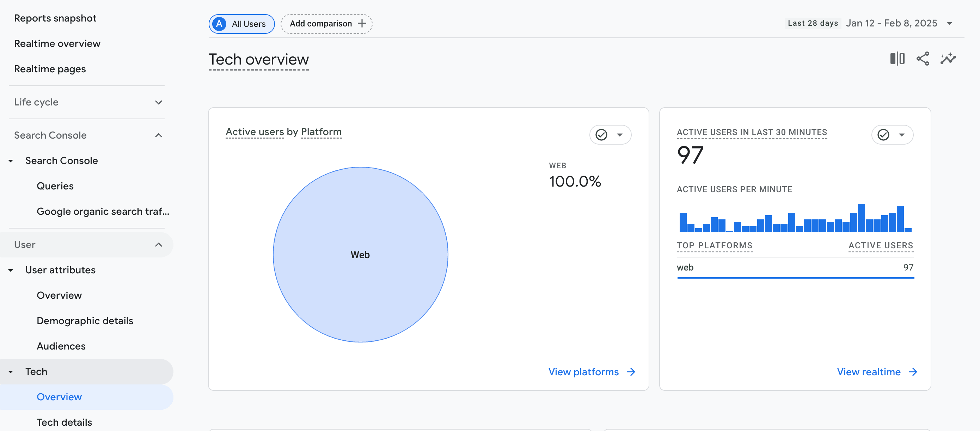Click the All Users 'A' badge
The width and height of the screenshot is (980, 431).
click(219, 24)
